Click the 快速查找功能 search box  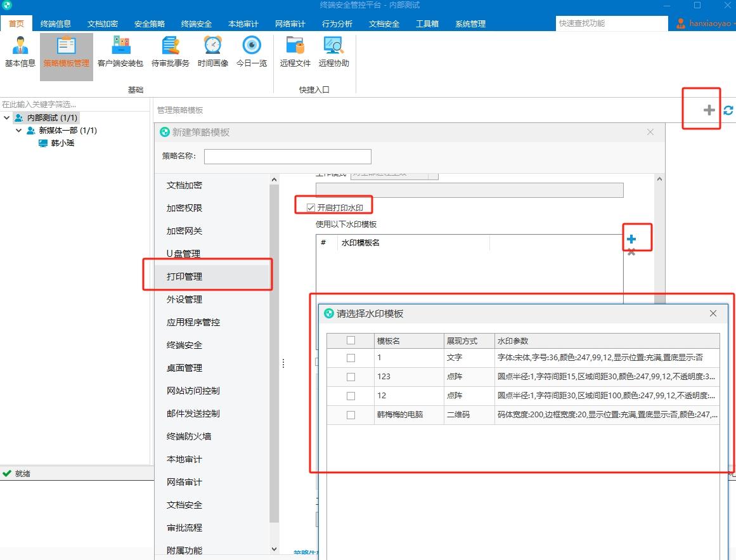[612, 23]
